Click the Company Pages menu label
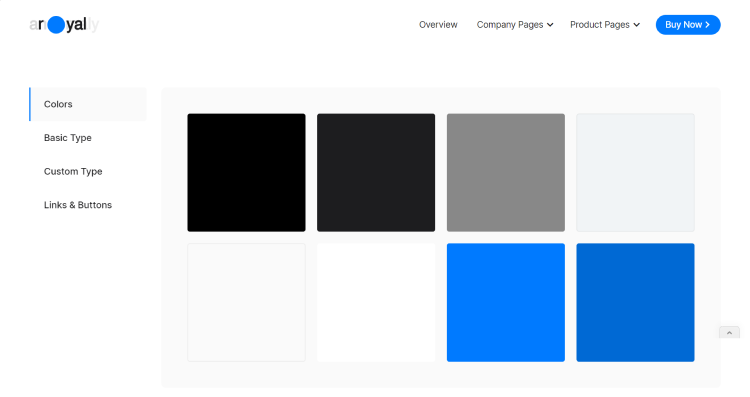This screenshot has height=397, width=750. [x=510, y=25]
